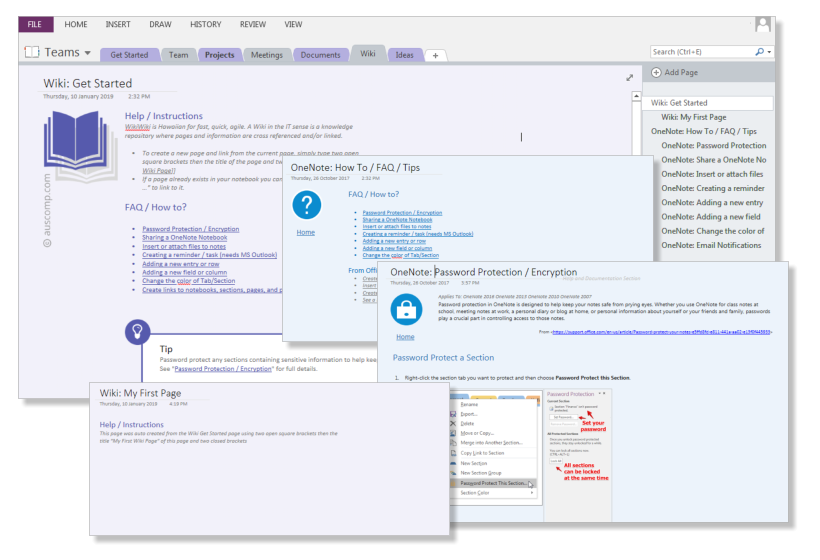Close the Password Protection pane
The width and height of the screenshot is (820, 560).
pyautogui.click(x=605, y=393)
